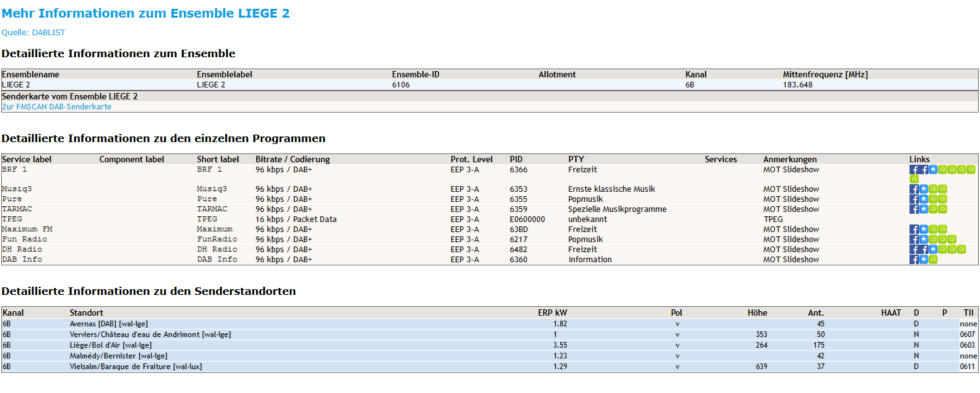Open the headphone stream icon for DAB Info

point(933,260)
